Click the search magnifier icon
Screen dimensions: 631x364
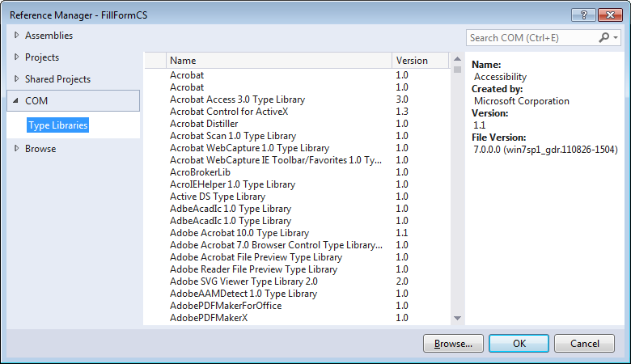pyautogui.click(x=603, y=38)
